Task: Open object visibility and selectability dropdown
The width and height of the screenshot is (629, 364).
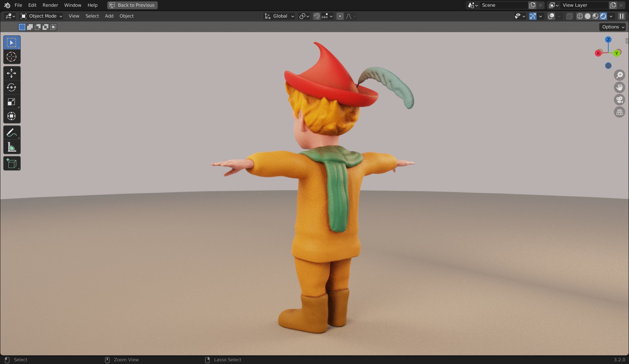Action: tap(520, 16)
